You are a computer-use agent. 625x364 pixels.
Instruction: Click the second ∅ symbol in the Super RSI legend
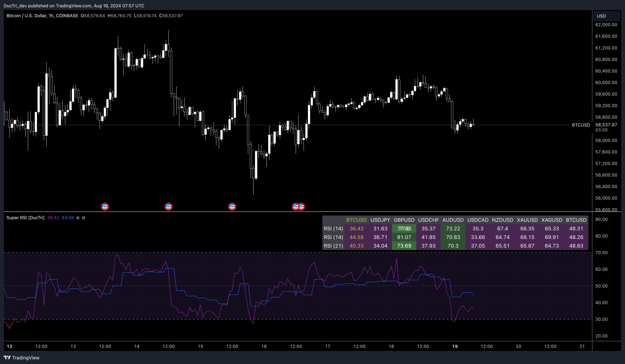point(84,218)
